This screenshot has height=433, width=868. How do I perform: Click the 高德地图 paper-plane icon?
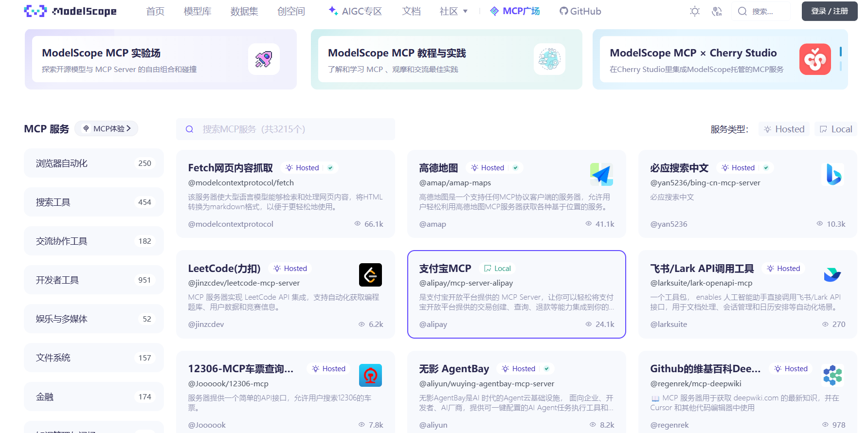(x=602, y=174)
